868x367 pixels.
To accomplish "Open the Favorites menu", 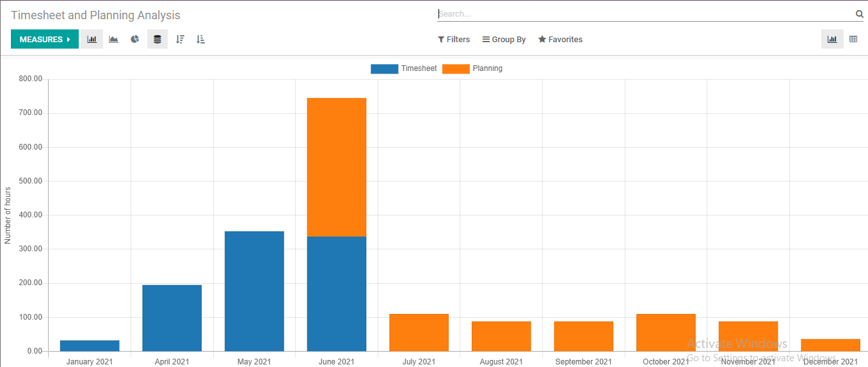I will tap(560, 40).
